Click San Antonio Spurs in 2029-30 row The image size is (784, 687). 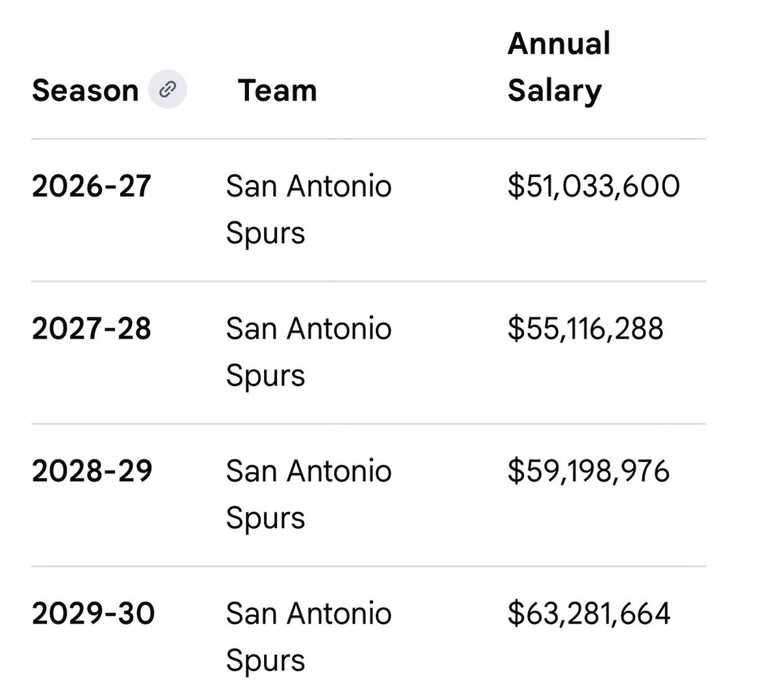pos(309,637)
